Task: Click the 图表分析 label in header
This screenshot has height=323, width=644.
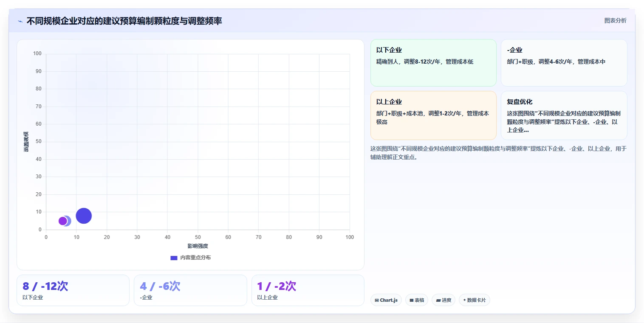Action: coord(615,20)
